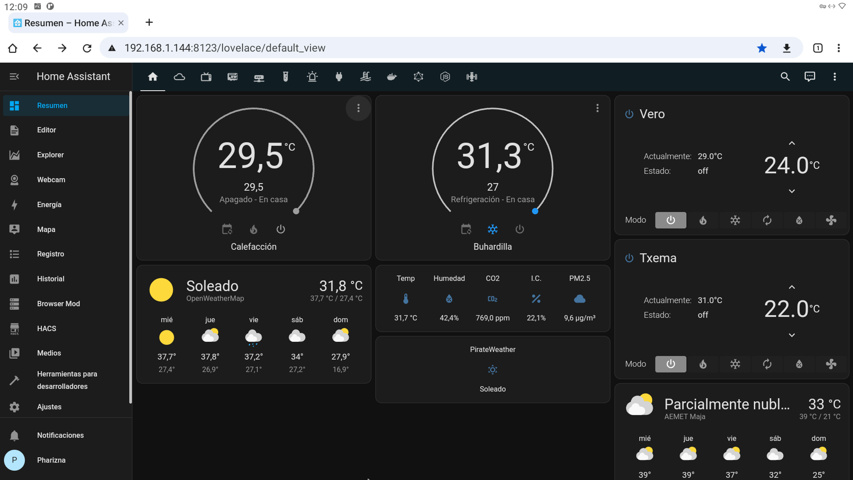Image resolution: width=853 pixels, height=480 pixels.
Task: Open Webcam panel in sidebar
Action: [x=65, y=180]
